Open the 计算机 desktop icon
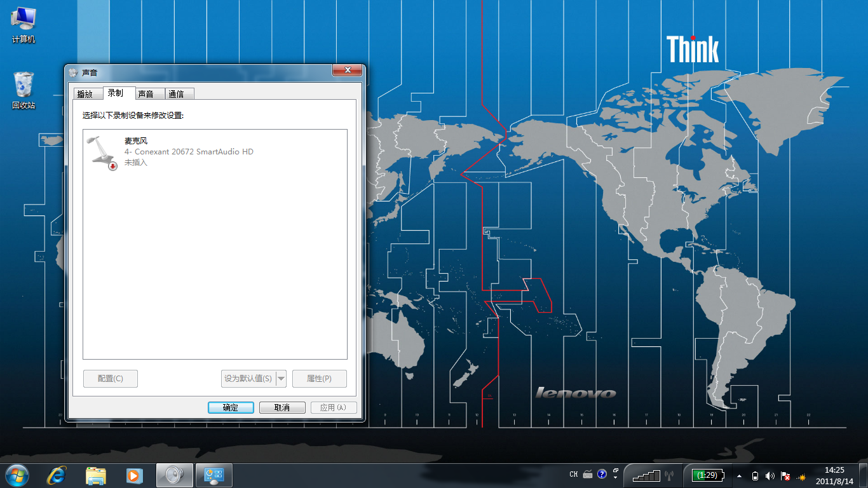The image size is (868, 488). coord(24,25)
